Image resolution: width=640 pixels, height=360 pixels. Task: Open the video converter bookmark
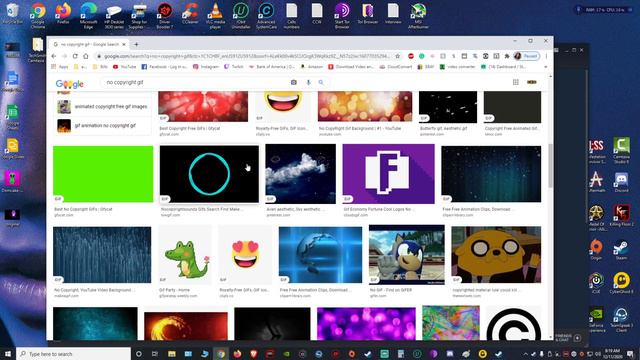[458, 67]
